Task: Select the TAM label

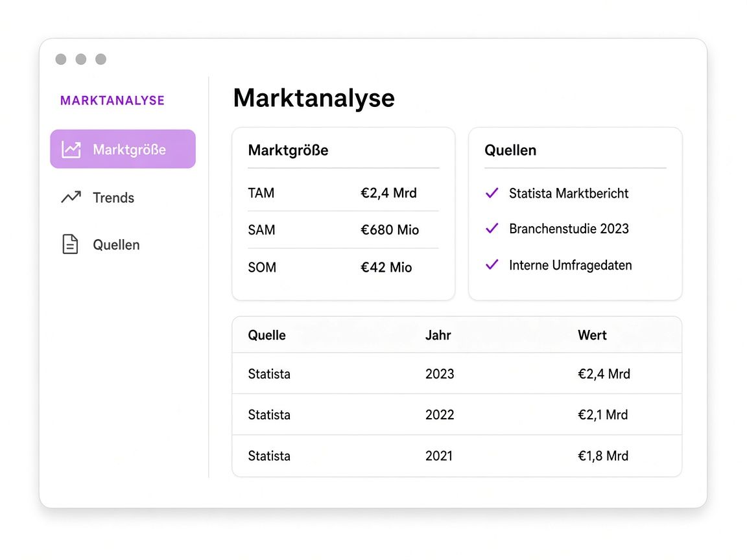Action: (261, 193)
